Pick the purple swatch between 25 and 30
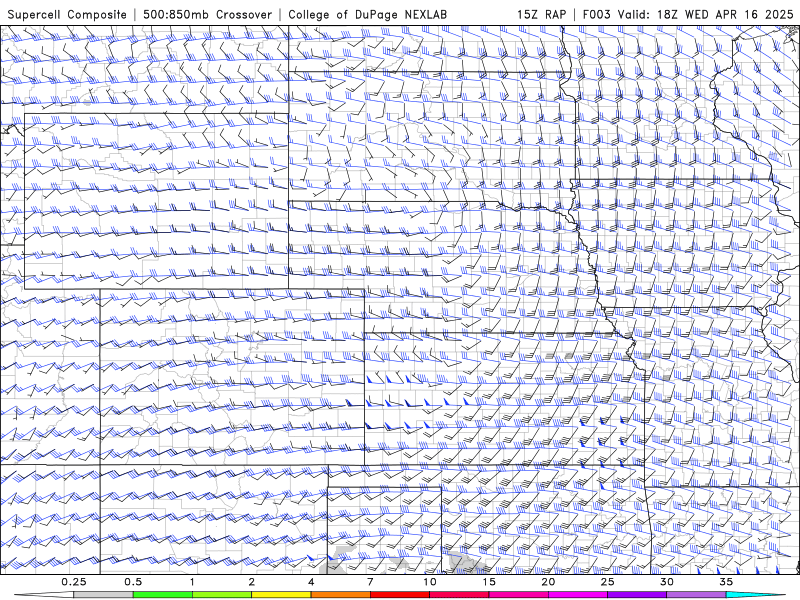Image resolution: width=800 pixels, height=600 pixels. 637,595
